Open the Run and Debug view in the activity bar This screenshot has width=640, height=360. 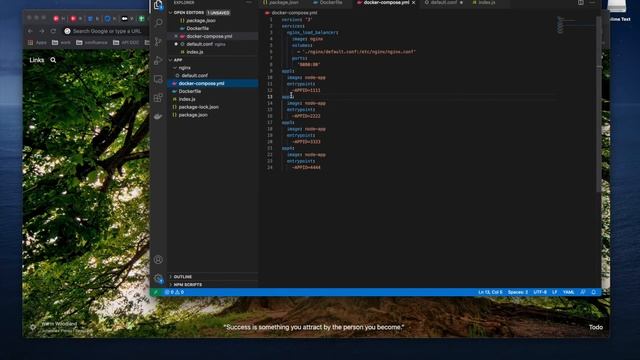(x=158, y=60)
